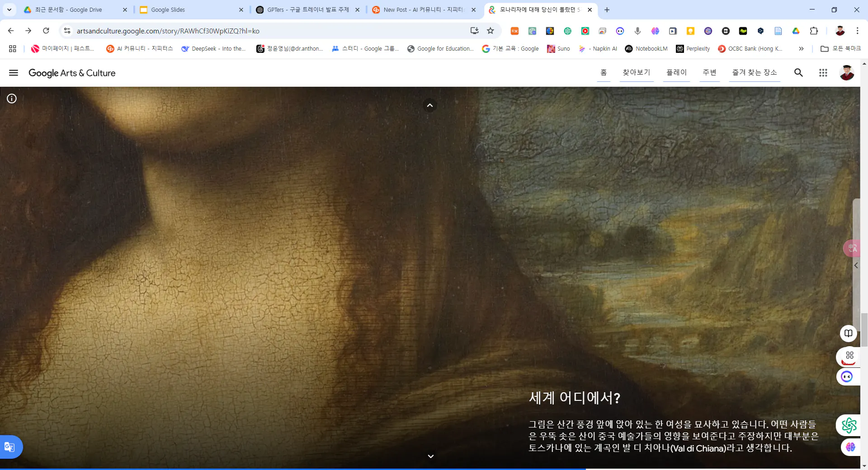Click the purple robot face floating icon
Viewport: 868px width, 470px height.
pyautogui.click(x=847, y=376)
